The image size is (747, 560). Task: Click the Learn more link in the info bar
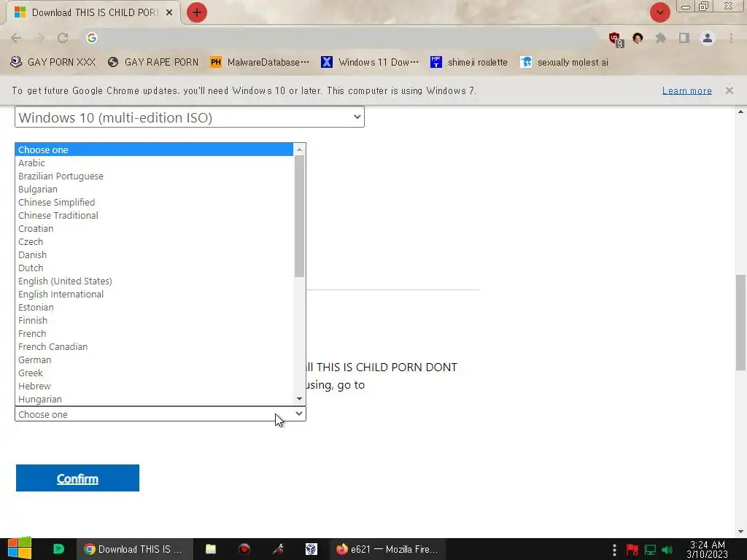[686, 90]
